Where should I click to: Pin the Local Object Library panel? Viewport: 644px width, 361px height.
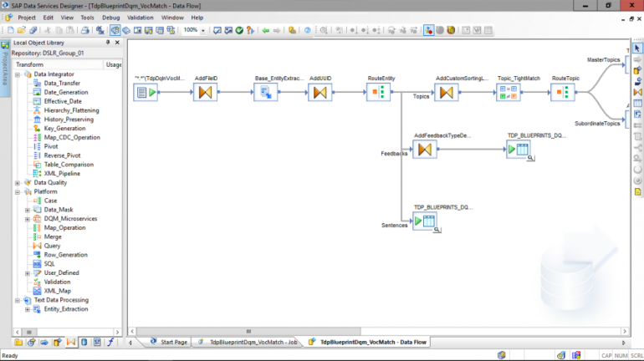[x=107, y=42]
